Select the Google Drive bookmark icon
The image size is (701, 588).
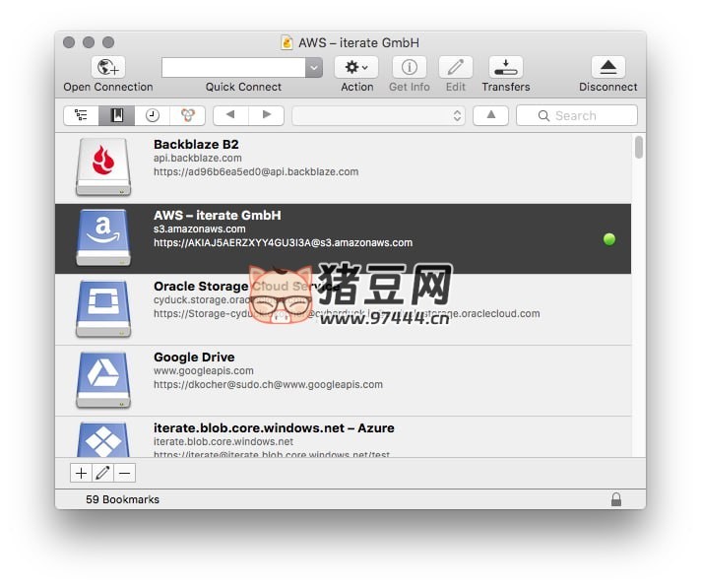(103, 379)
